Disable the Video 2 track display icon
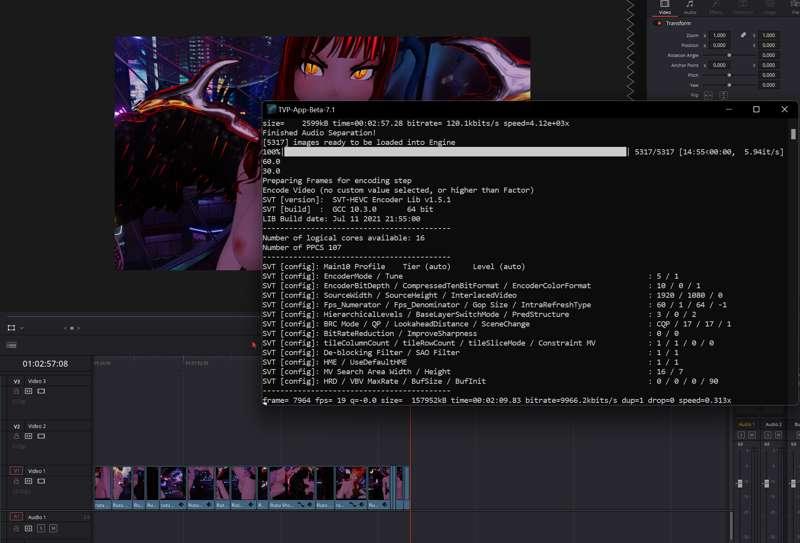This screenshot has height=543, width=800. 41,436
